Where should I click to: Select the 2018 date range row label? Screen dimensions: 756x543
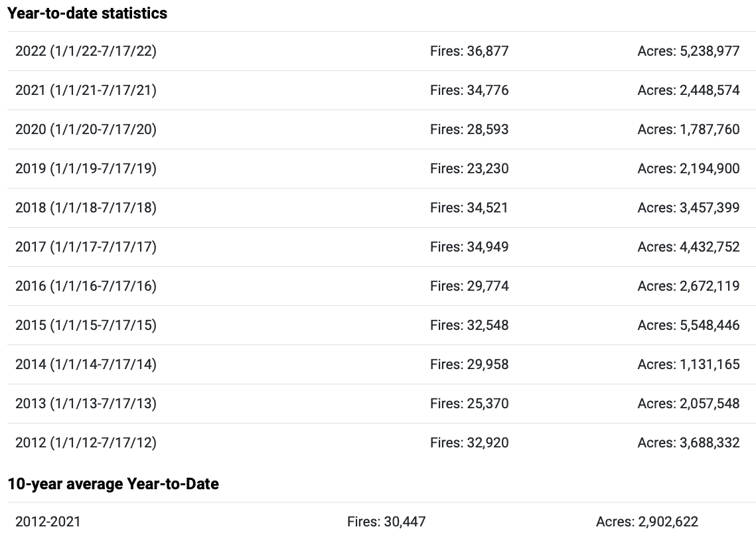coord(86,207)
